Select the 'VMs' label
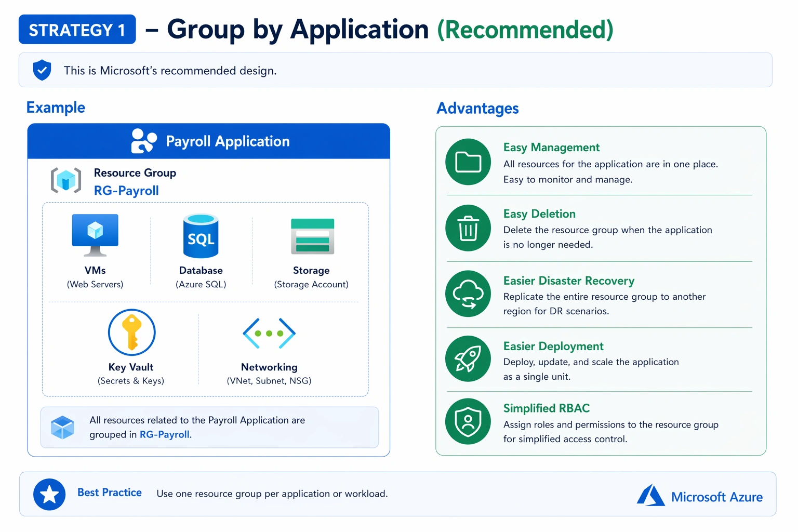The image size is (798, 532). [95, 270]
